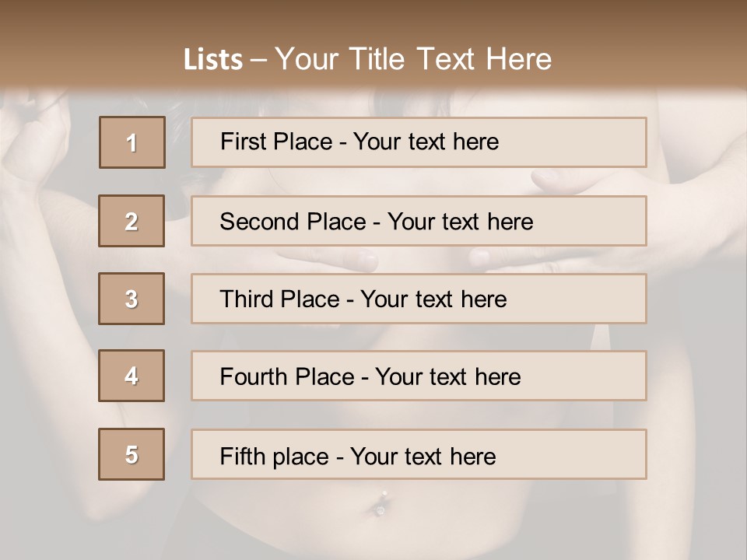Select the number 1 box
747x560 pixels.
tap(132, 142)
